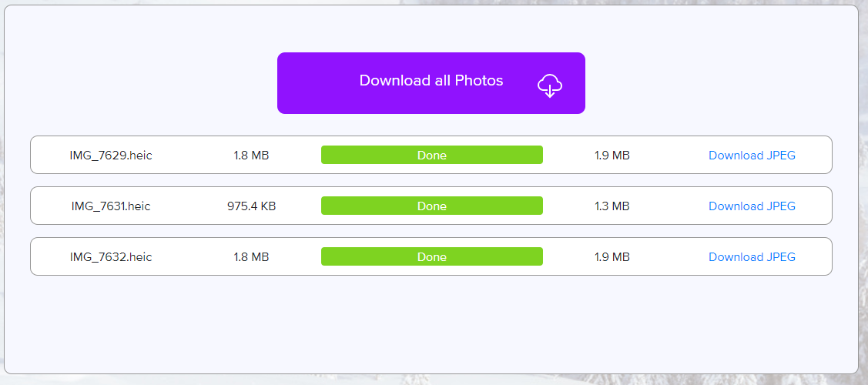The image size is (868, 385).
Task: Click the 1.3 MB converted file size
Action: (x=612, y=206)
